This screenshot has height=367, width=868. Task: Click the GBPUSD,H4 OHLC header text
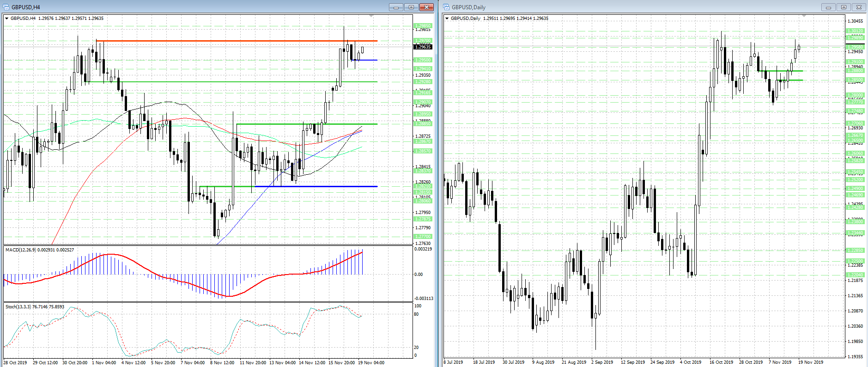(57, 18)
